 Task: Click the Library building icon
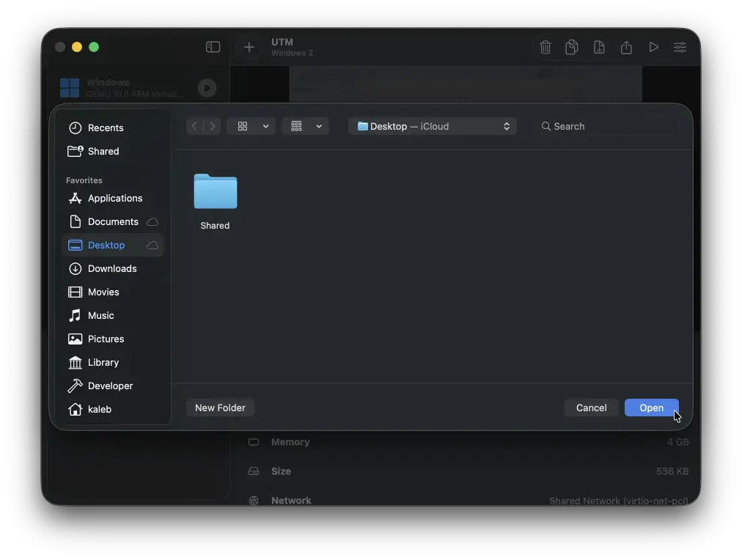pyautogui.click(x=76, y=362)
